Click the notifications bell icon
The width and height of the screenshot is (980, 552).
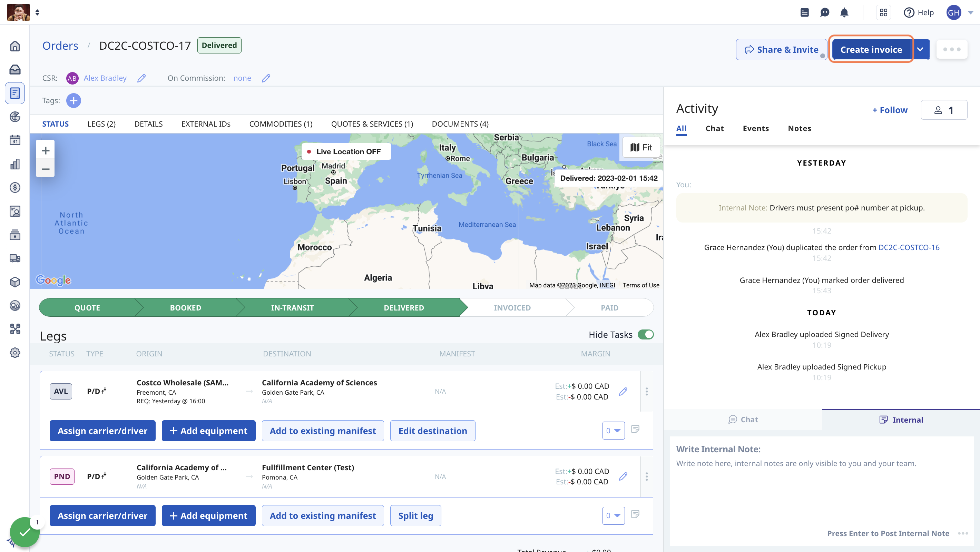[844, 12]
